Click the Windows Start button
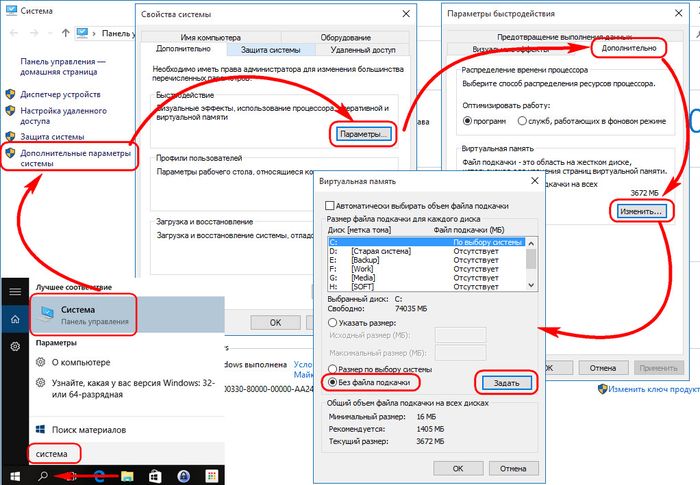Image resolution: width=700 pixels, height=485 pixels. pos(14,472)
